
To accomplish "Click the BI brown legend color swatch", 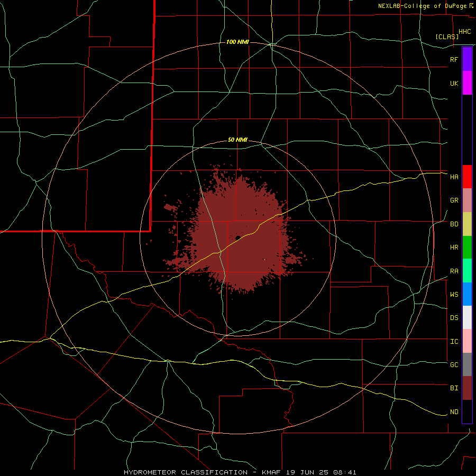I will pos(467,388).
